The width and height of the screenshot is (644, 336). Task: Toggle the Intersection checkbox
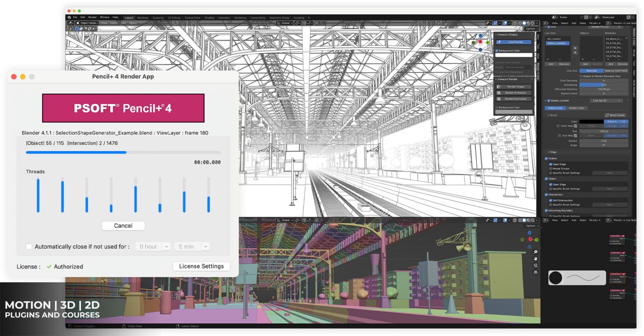coord(547,194)
